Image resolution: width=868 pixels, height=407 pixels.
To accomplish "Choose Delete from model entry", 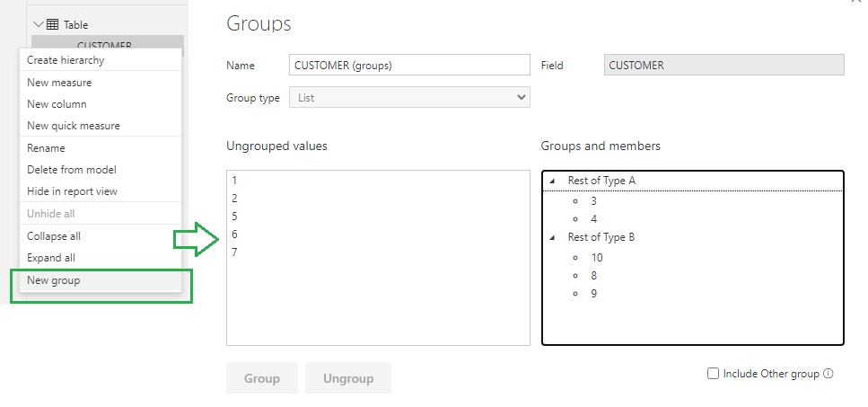I will (101, 170).
